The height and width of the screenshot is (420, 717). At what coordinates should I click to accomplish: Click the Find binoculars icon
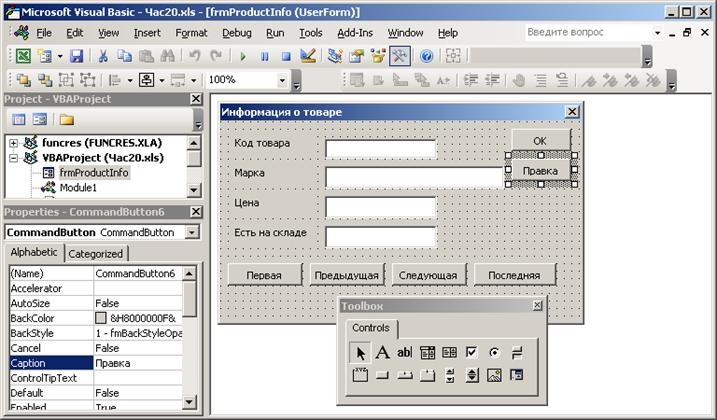click(x=168, y=56)
